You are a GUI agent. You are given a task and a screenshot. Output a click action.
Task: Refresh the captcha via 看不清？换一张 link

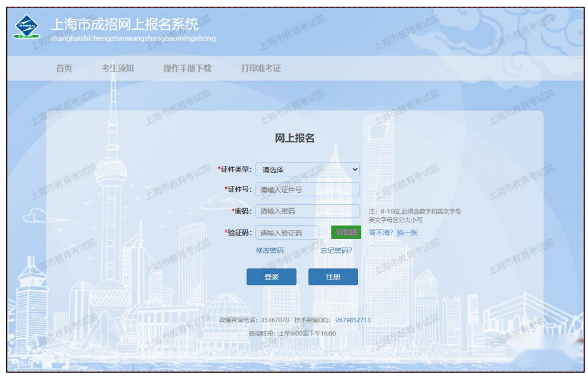click(x=393, y=233)
